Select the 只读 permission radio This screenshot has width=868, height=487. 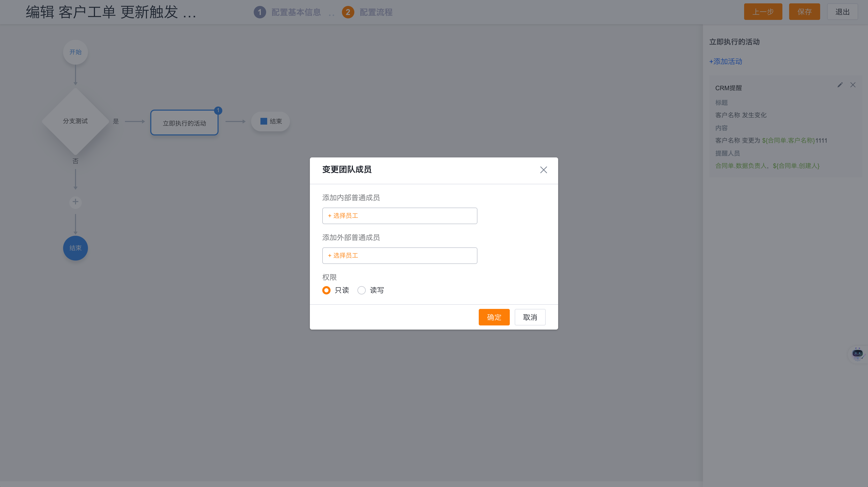click(x=326, y=290)
